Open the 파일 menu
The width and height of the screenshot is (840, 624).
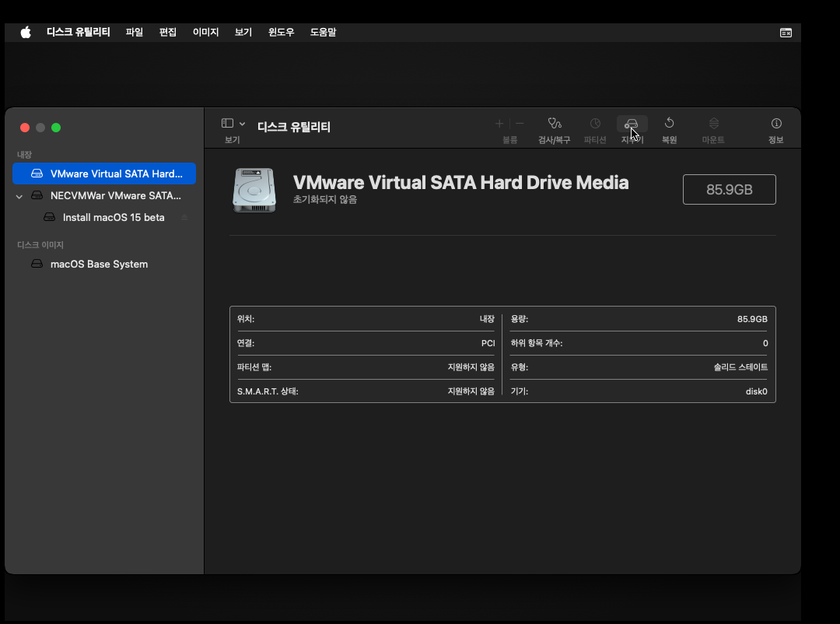135,32
